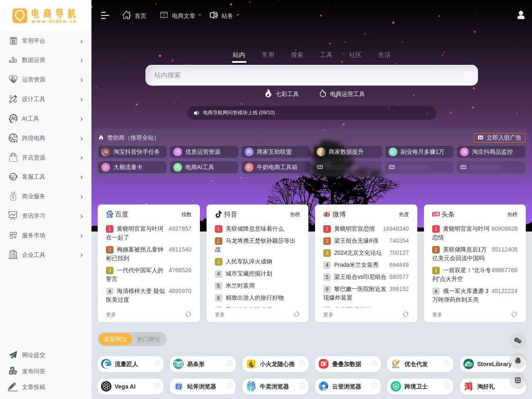Click the 云登浏览器 site icon
The image size is (532, 399).
click(323, 387)
